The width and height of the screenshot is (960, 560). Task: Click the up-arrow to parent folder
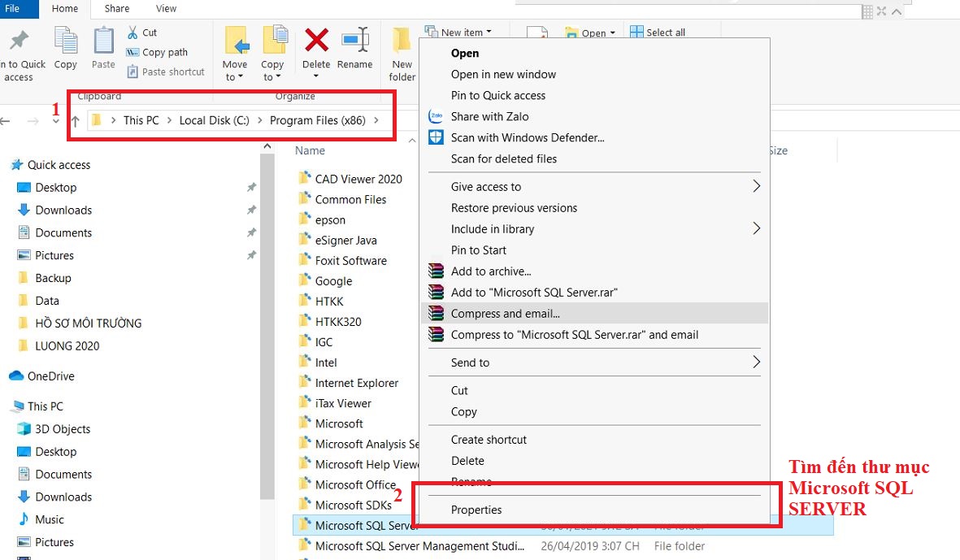76,120
